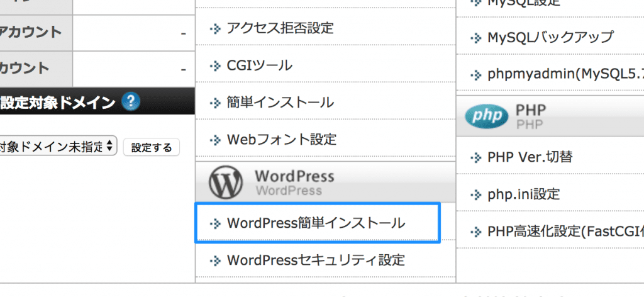The height and width of the screenshot is (297, 644).
Task: Click the PHP logo icon
Action: point(486,116)
